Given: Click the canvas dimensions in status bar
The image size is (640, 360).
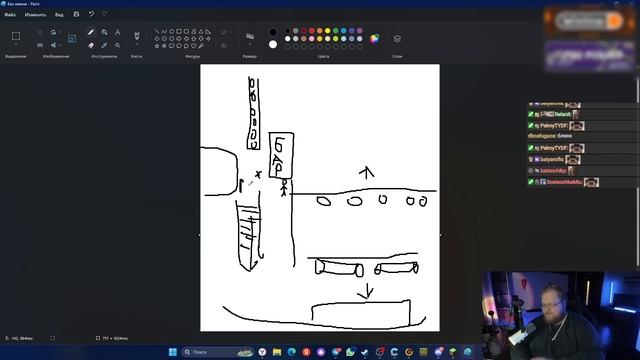Looking at the screenshot, I should (x=112, y=338).
